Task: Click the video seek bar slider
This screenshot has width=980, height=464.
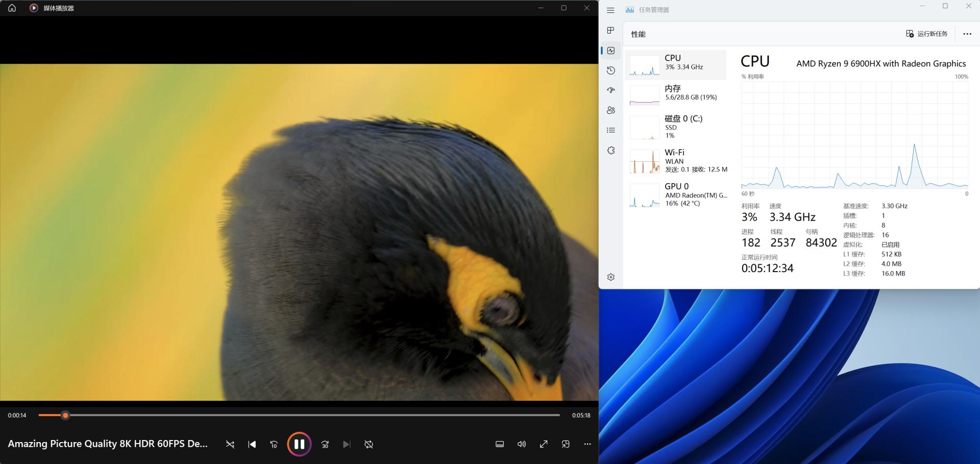Action: click(65, 416)
